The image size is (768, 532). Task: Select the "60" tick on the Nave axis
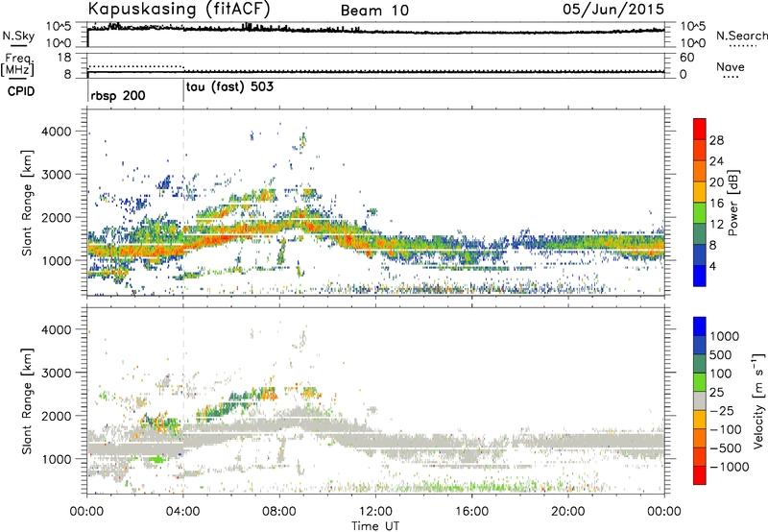click(687, 58)
